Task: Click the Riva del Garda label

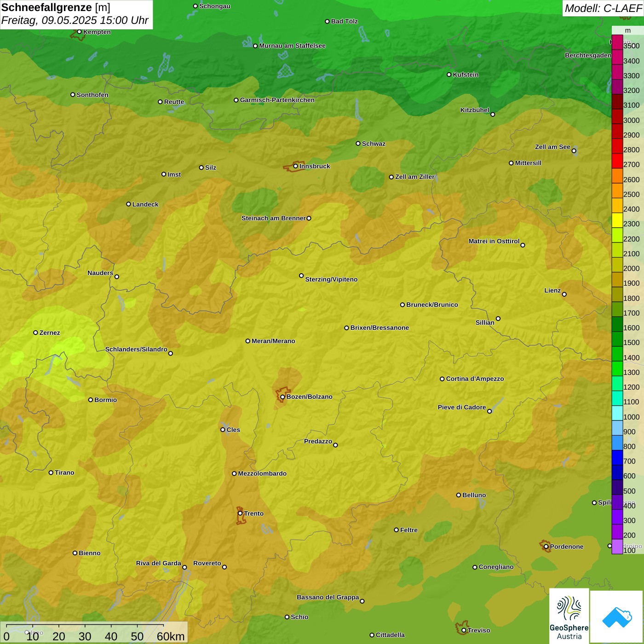Action: point(159,563)
